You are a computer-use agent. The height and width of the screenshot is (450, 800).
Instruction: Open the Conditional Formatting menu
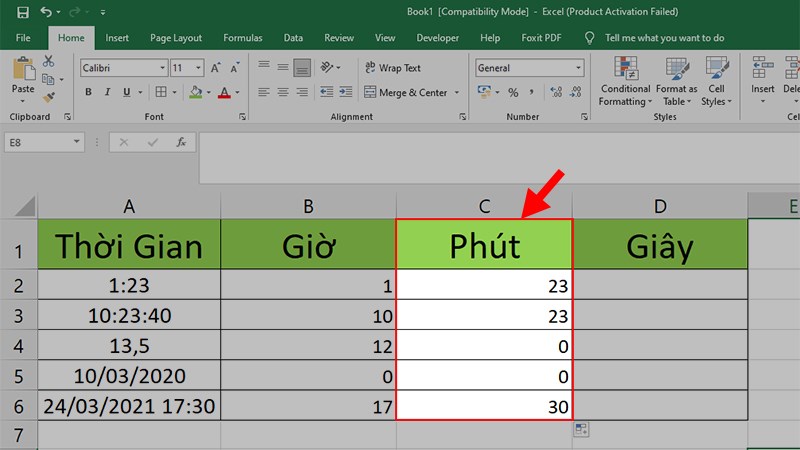click(625, 81)
